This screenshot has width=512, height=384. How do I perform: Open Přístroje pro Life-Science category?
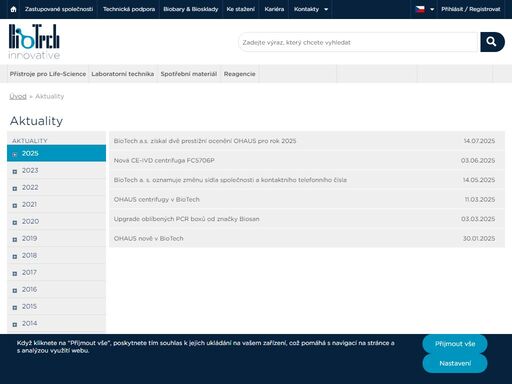click(48, 74)
